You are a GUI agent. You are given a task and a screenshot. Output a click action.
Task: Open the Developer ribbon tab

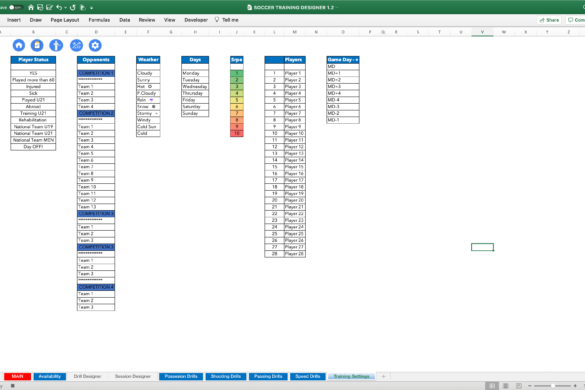[x=196, y=20]
